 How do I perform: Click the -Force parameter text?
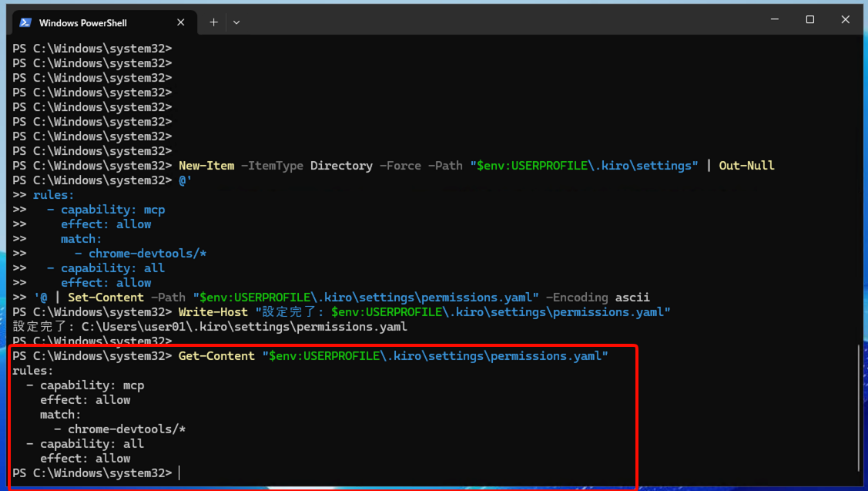pos(400,165)
